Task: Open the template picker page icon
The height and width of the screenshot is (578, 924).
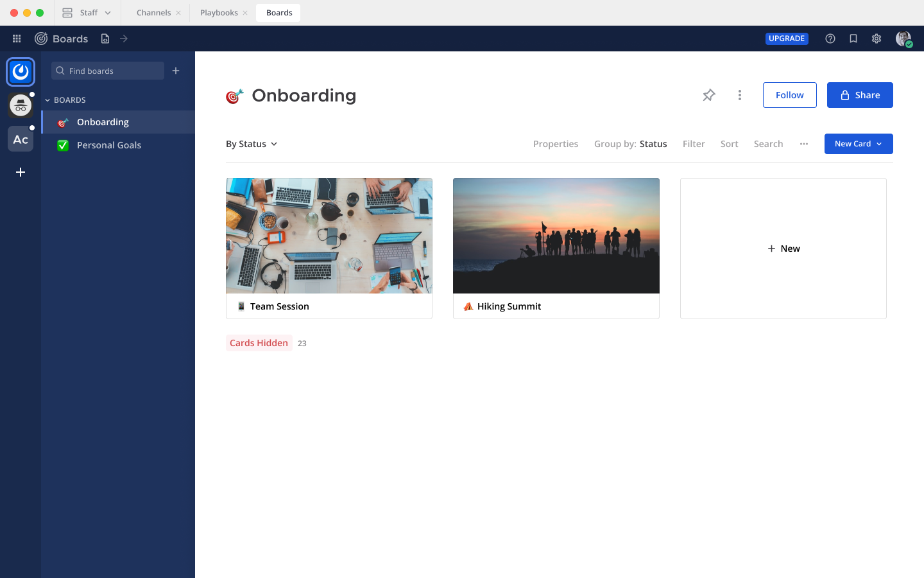Action: [x=105, y=39]
